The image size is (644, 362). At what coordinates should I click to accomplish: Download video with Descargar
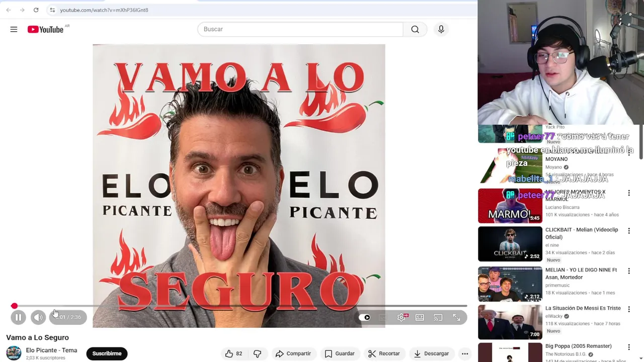pos(431,353)
